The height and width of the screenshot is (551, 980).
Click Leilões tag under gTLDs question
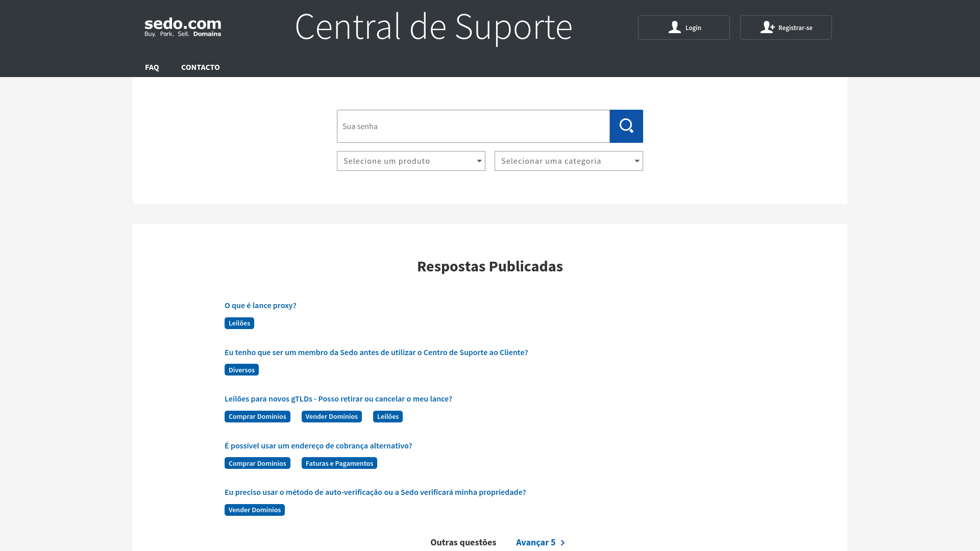click(388, 416)
